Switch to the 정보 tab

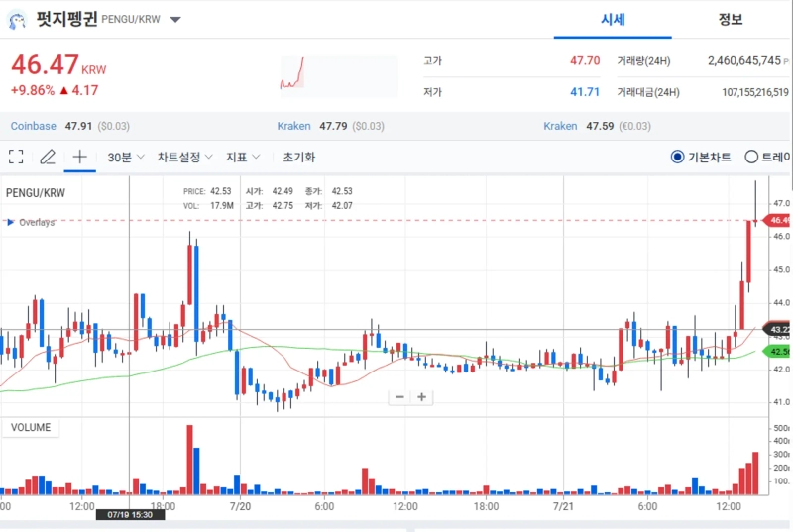tap(731, 19)
